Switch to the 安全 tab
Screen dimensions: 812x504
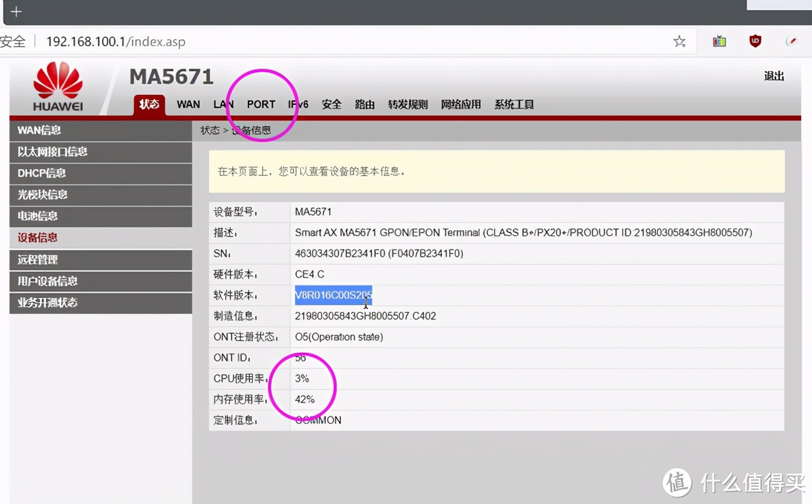[x=331, y=105]
